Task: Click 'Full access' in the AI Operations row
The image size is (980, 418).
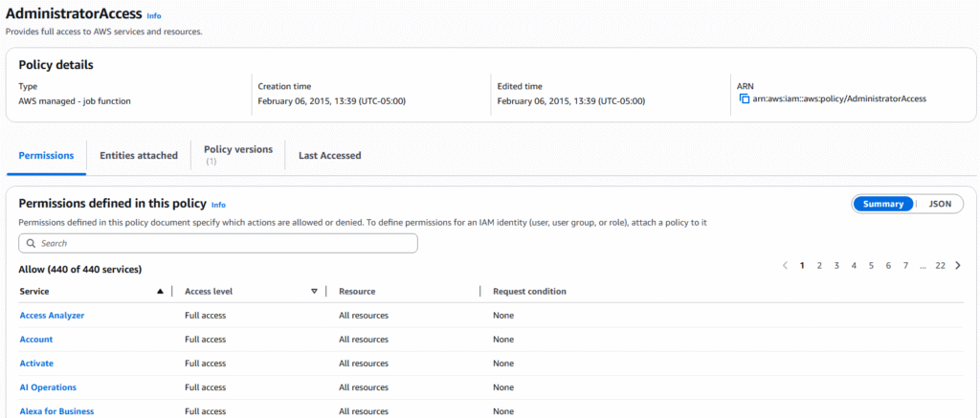Action: 205,387
